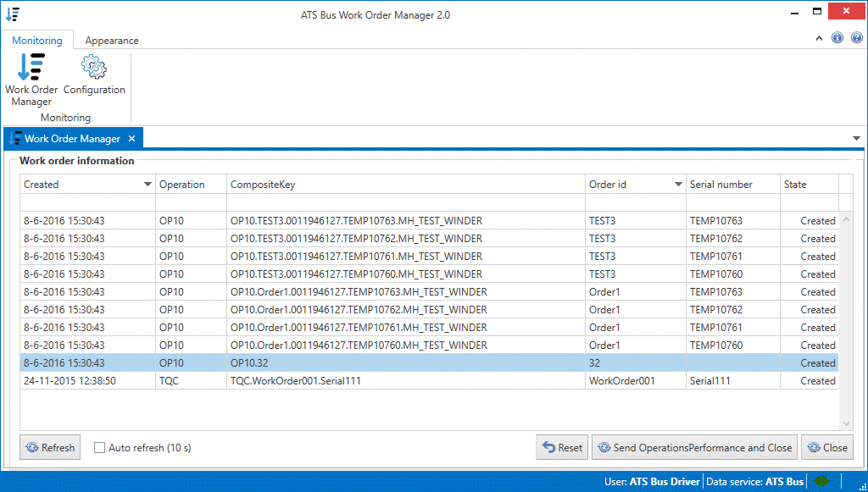This screenshot has width=868, height=492.
Task: Expand the document tab list dropdown arrow
Action: (856, 138)
